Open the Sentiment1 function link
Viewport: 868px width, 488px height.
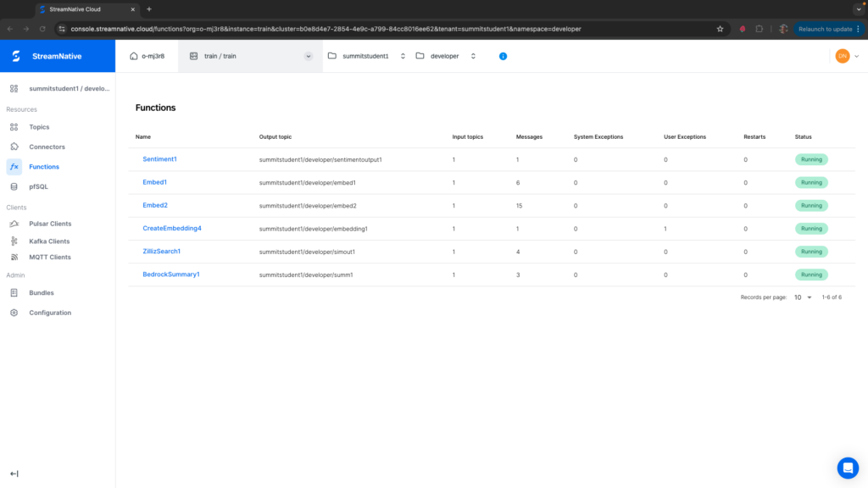point(159,159)
